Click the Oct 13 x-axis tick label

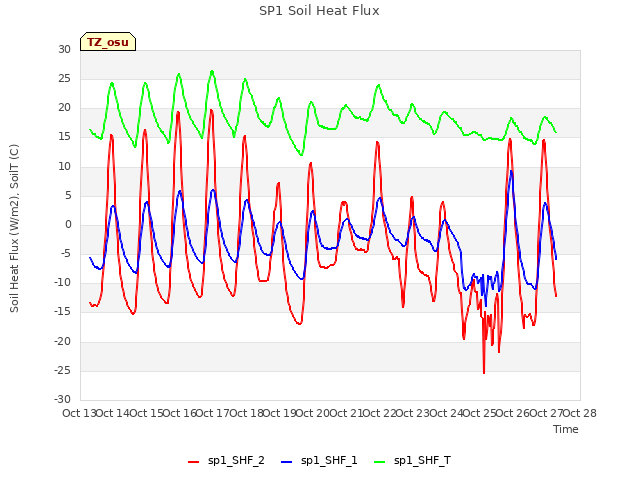point(79,413)
